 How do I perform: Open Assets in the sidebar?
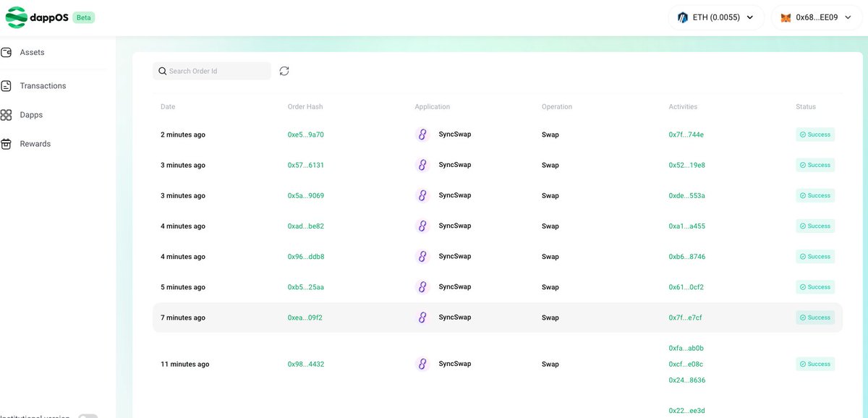point(32,53)
